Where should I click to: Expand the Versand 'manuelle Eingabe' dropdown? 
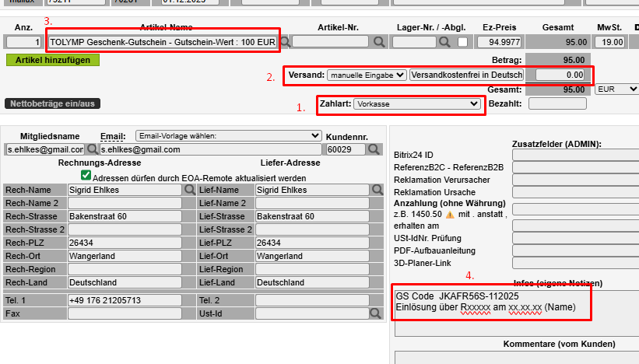coord(367,75)
